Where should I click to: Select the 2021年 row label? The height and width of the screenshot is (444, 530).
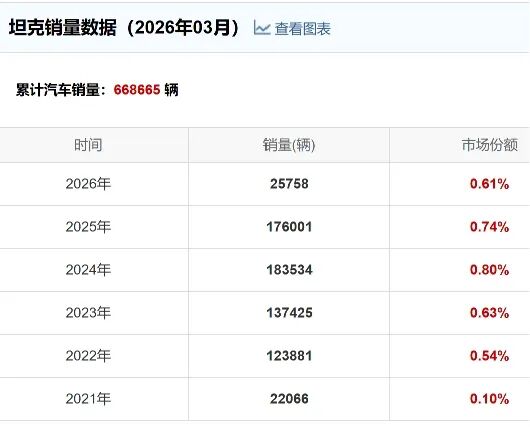click(88, 399)
